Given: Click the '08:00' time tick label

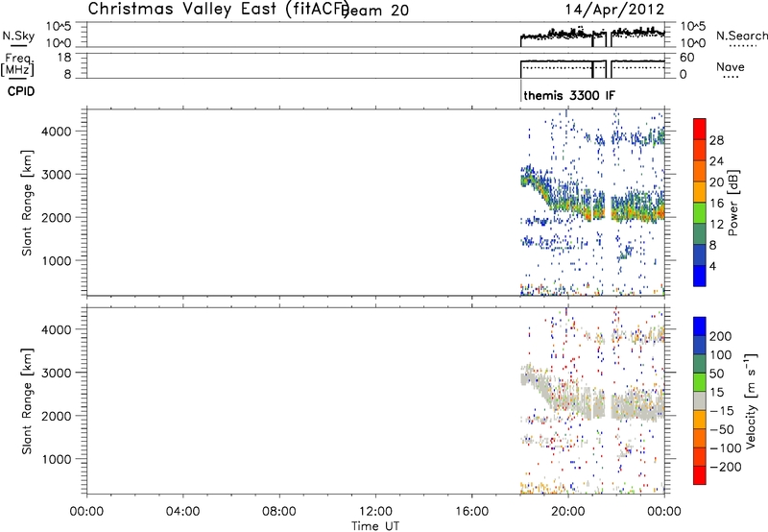Looking at the screenshot, I should tap(279, 512).
